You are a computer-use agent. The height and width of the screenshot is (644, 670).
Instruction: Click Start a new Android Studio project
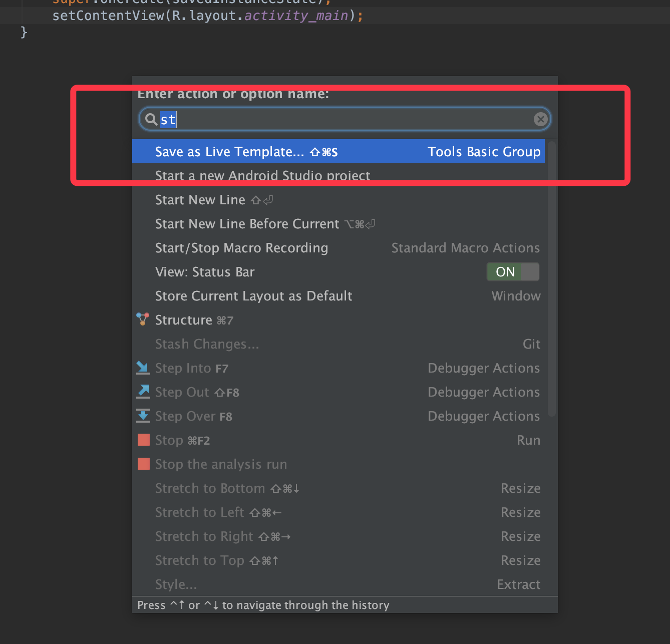click(339, 176)
